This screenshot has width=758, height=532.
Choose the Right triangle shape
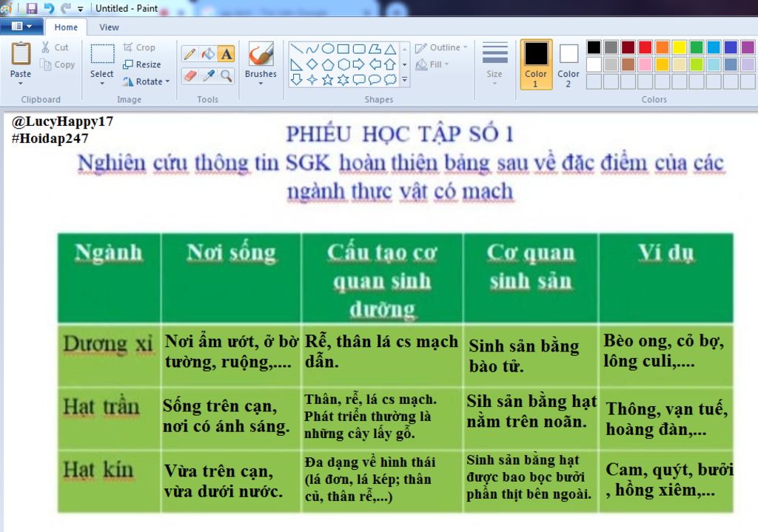click(x=296, y=64)
